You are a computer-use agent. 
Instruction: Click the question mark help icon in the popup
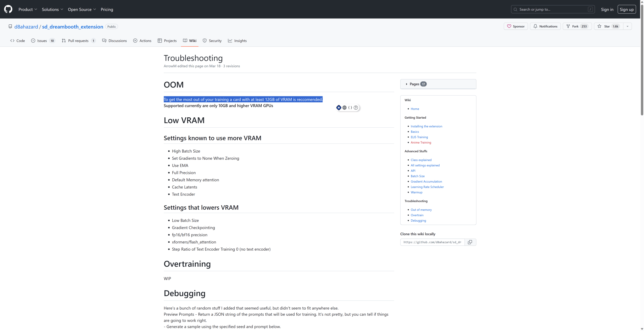coord(356,108)
